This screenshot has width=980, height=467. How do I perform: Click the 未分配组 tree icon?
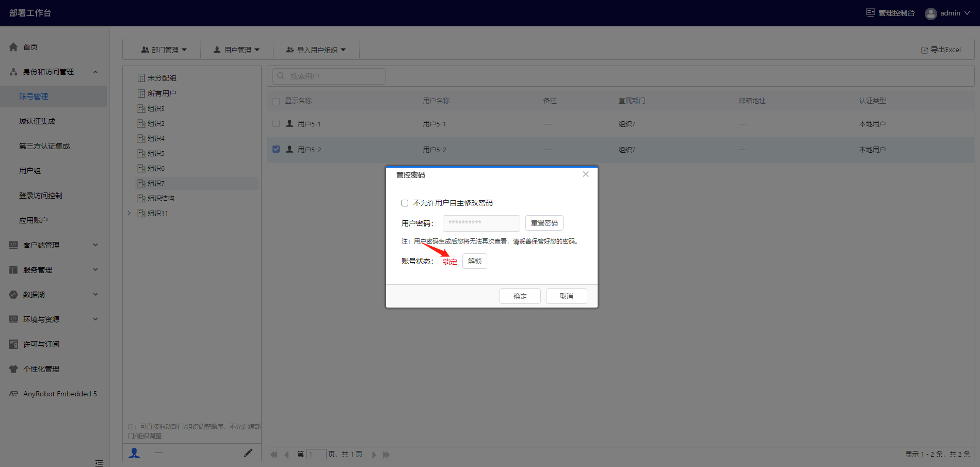pos(141,78)
